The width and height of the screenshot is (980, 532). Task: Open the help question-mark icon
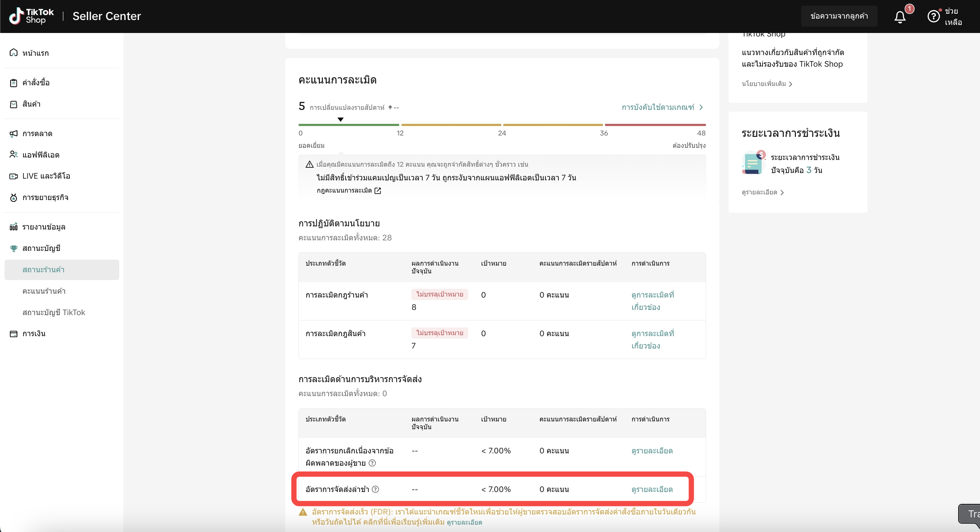point(933,16)
